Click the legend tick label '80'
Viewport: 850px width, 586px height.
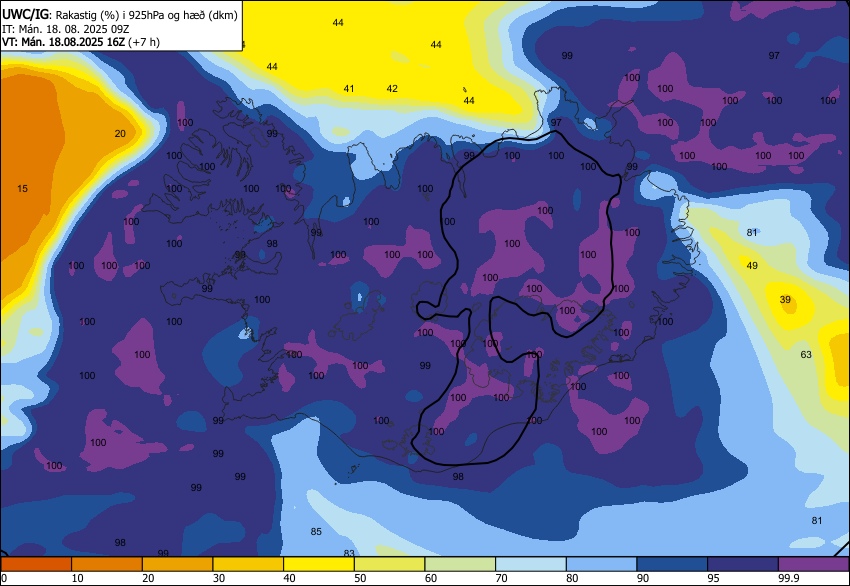[x=572, y=578]
